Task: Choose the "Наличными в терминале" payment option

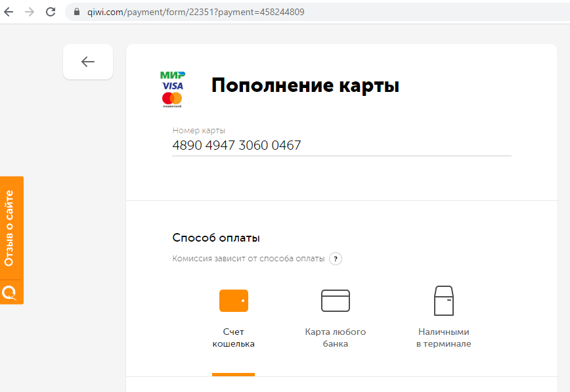Action: coord(443,338)
